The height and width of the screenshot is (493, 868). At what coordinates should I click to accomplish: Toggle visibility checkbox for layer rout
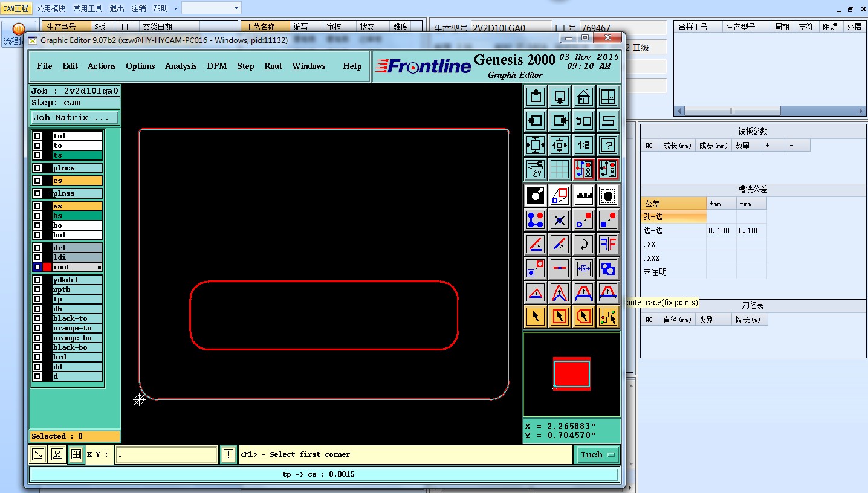pyautogui.click(x=37, y=267)
